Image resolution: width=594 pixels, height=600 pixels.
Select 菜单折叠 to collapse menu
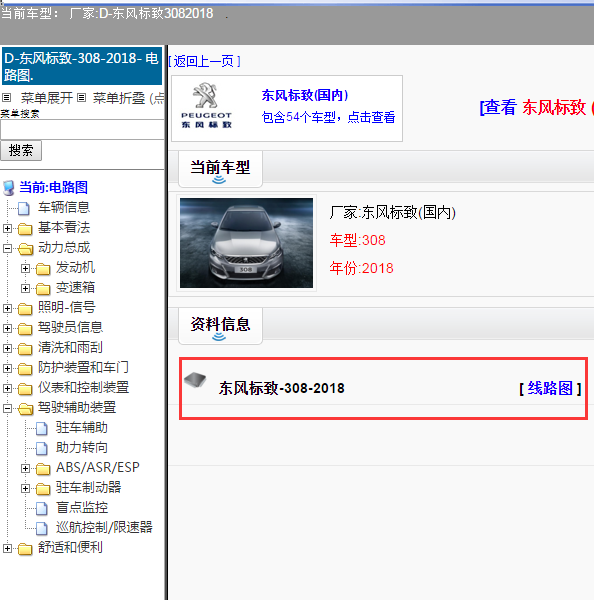(x=119, y=98)
